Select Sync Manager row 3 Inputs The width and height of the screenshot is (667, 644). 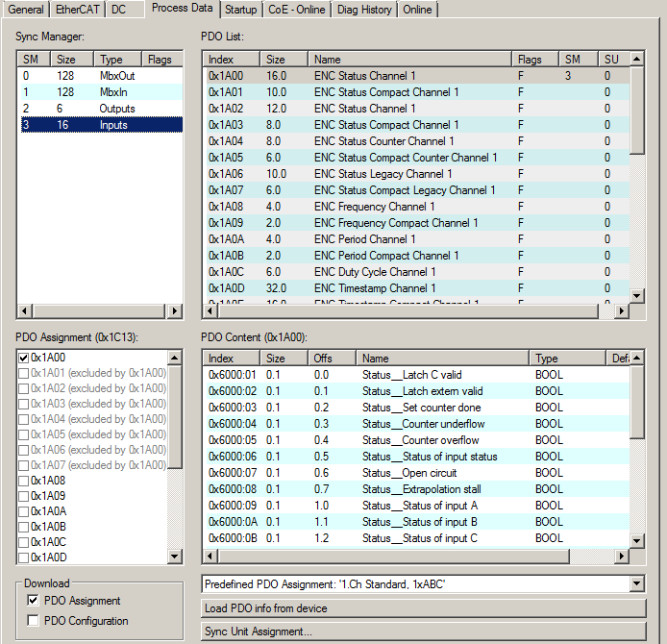coord(102,125)
